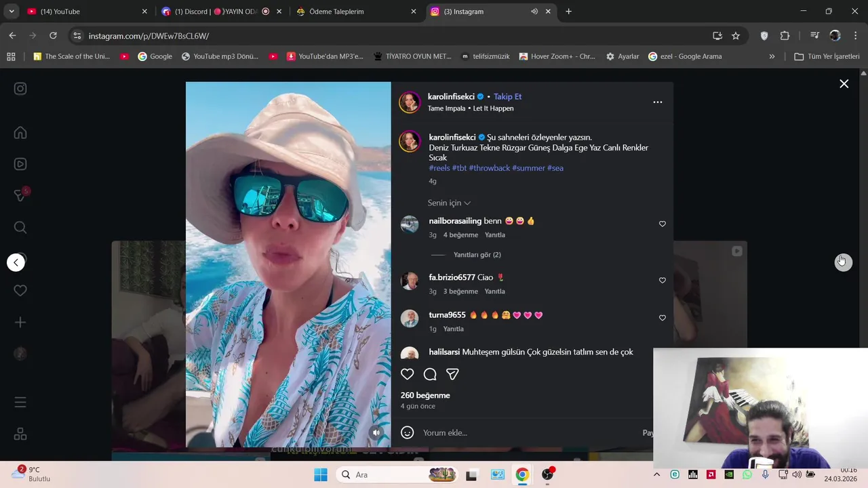Like nailborasailing's comment
The image size is (868, 488).
pyautogui.click(x=663, y=224)
